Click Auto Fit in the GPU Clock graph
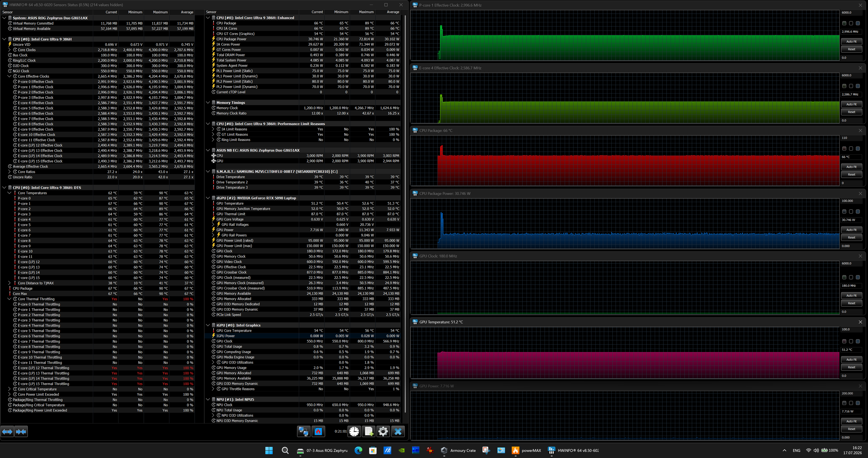 coord(851,295)
